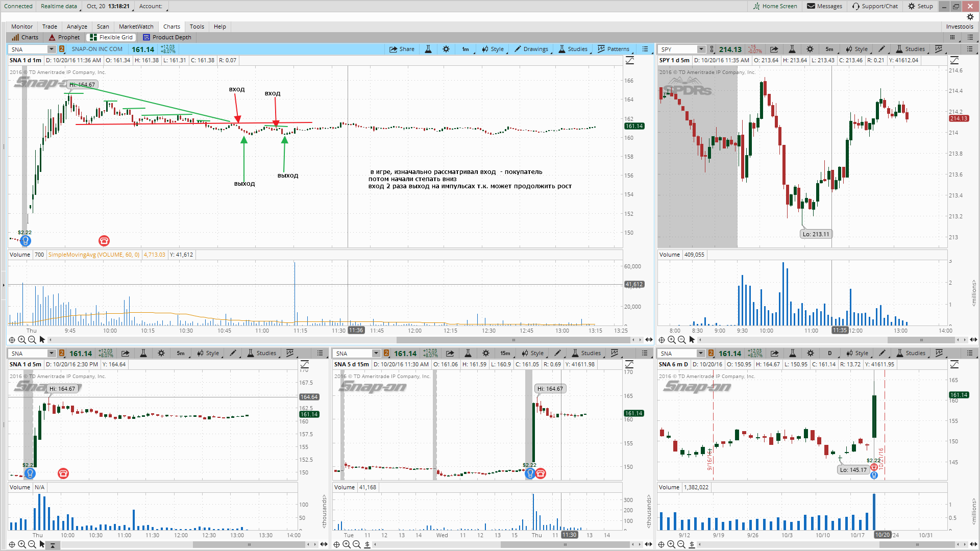Open Messages
This screenshot has height=551, width=980.
point(824,6)
